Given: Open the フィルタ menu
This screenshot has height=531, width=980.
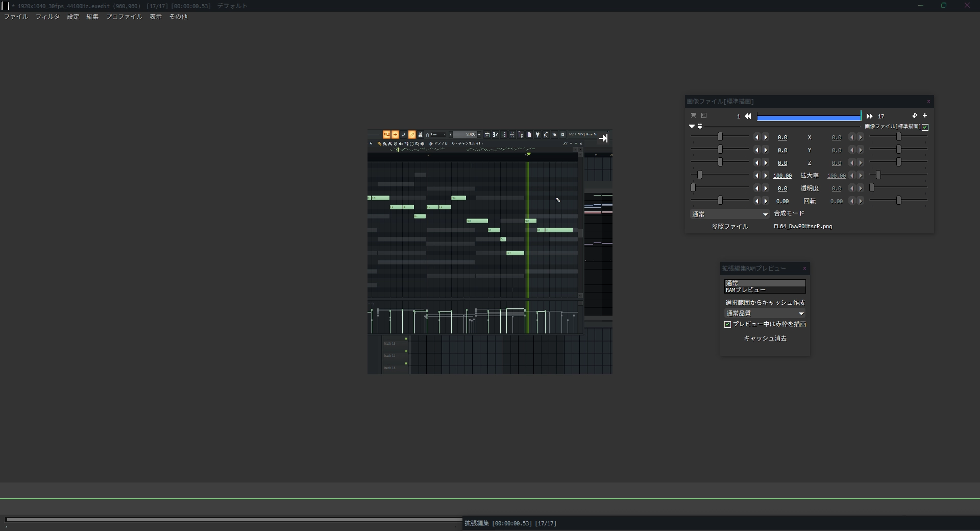Looking at the screenshot, I should [x=47, y=17].
